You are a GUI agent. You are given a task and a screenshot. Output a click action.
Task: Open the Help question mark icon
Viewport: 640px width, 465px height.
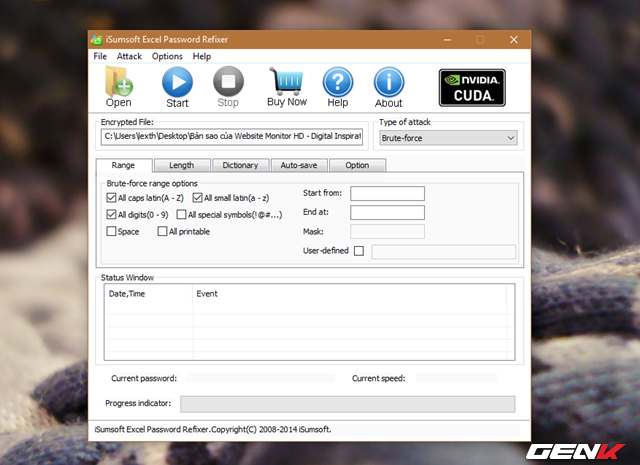pyautogui.click(x=338, y=87)
